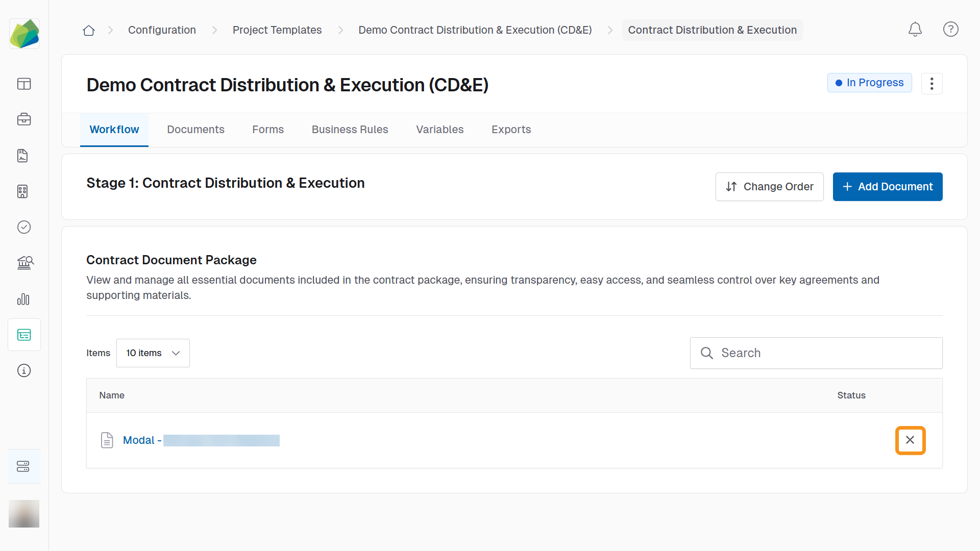Viewport: 980px width, 551px height.
Task: Click the Add Document button
Action: click(x=887, y=187)
